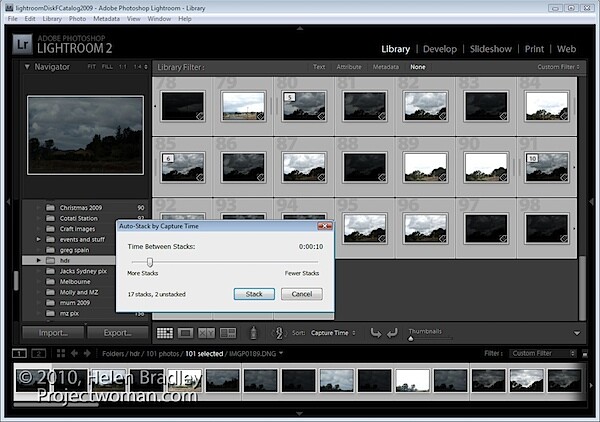Click stack badge 10 on thumbnail 91

point(532,158)
